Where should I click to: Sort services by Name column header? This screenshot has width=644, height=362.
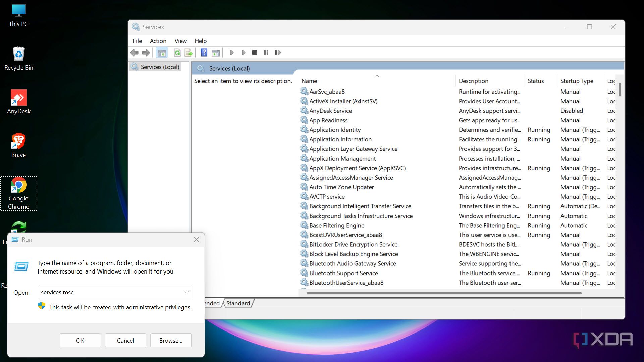[x=309, y=81]
